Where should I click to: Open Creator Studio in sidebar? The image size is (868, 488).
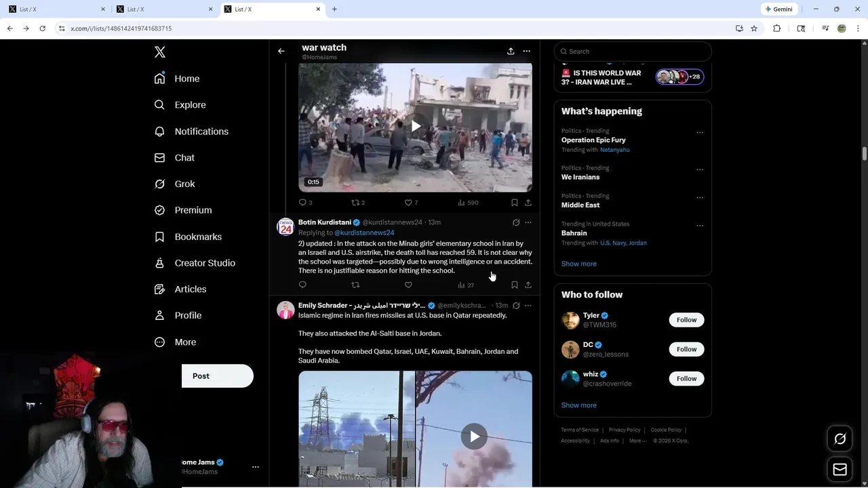coord(195,263)
